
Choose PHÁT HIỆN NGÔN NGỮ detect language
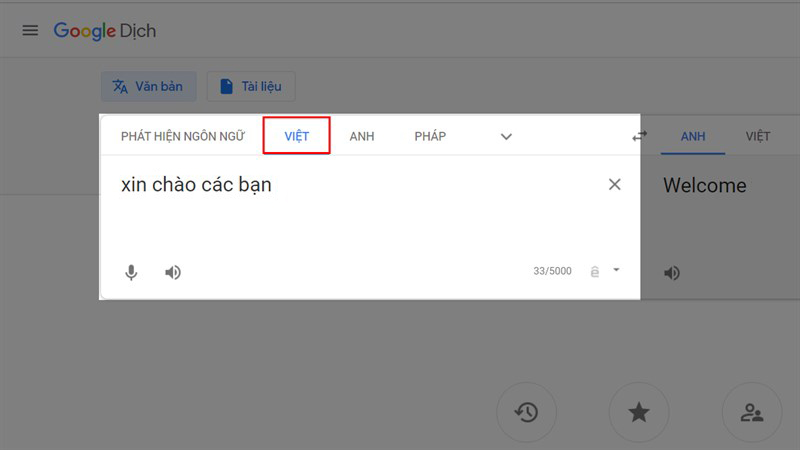coord(182,136)
